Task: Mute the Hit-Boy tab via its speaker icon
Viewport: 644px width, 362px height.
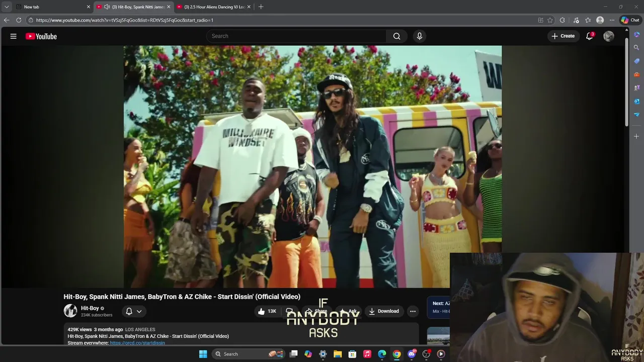Action: 107,7
